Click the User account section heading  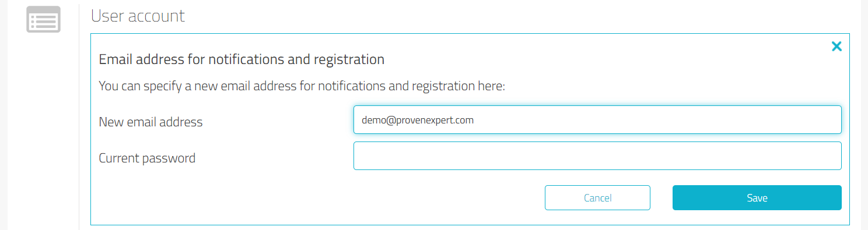[x=138, y=16]
